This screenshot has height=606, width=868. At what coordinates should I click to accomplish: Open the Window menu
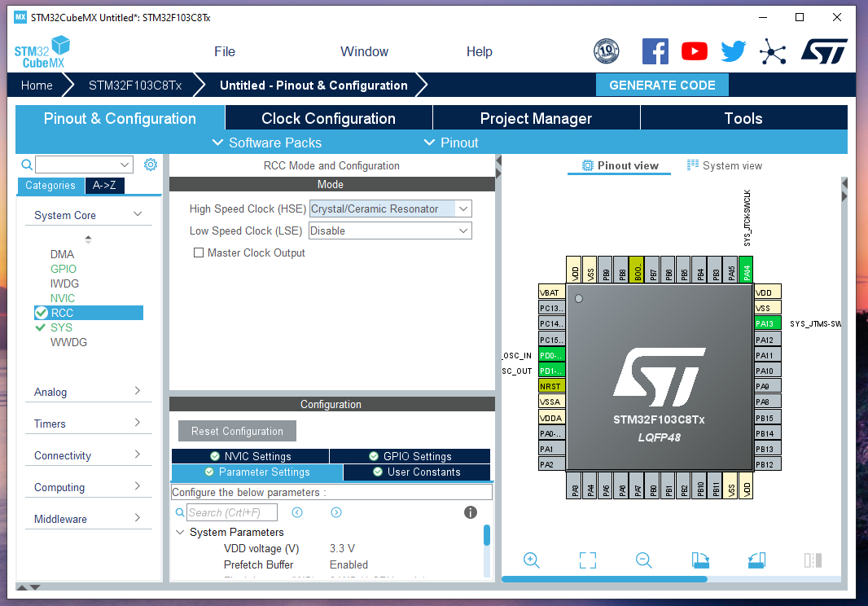(x=364, y=51)
